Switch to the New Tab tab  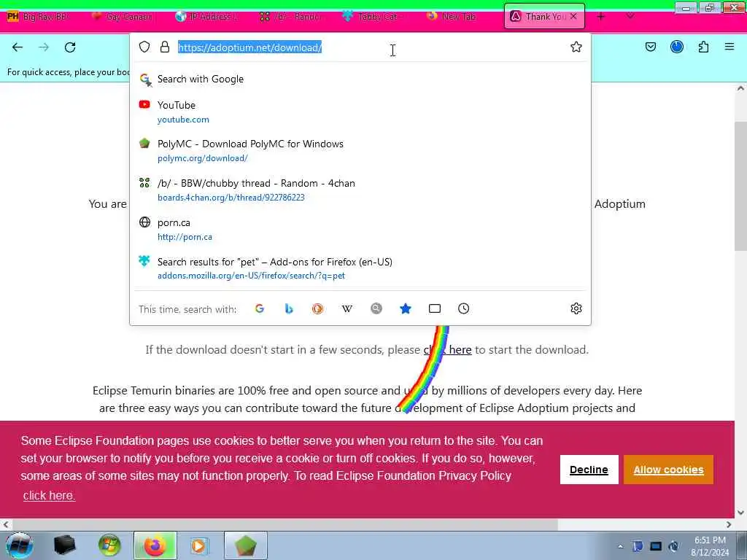452,17
